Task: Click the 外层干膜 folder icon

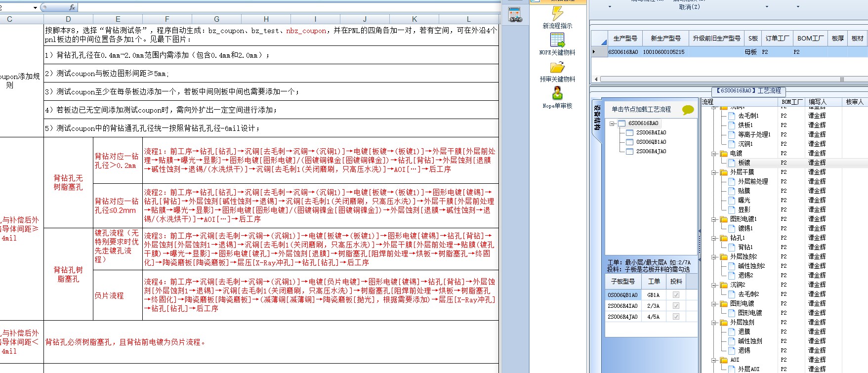Action: pos(724,172)
